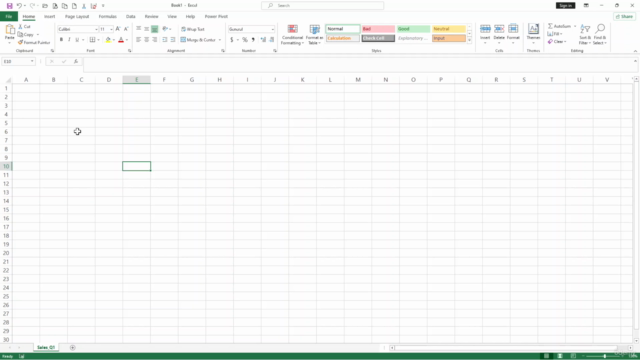Activate the Format Painter
Image resolution: width=640 pixels, height=360 pixels.
tap(34, 42)
